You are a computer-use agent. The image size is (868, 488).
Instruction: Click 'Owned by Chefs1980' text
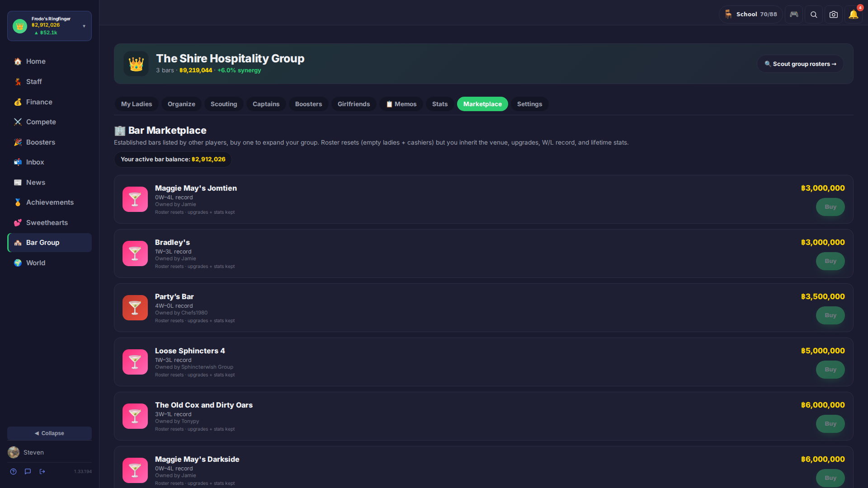coord(181,313)
